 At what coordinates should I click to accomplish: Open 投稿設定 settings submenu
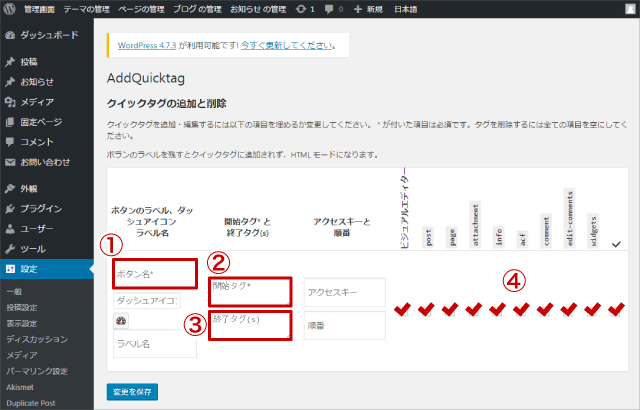(x=22, y=307)
